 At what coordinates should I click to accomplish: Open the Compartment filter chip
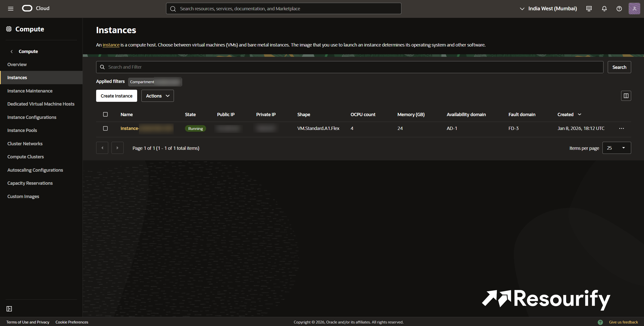155,82
